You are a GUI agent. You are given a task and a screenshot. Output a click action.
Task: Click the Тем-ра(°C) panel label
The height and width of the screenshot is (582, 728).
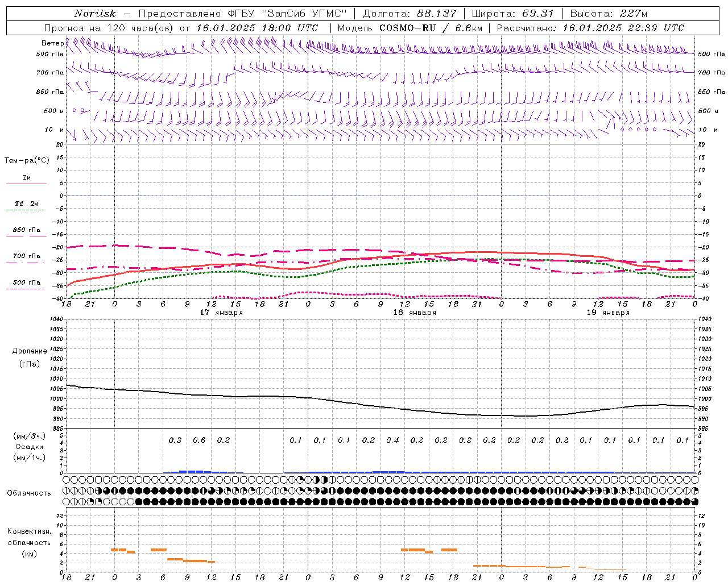pos(27,161)
